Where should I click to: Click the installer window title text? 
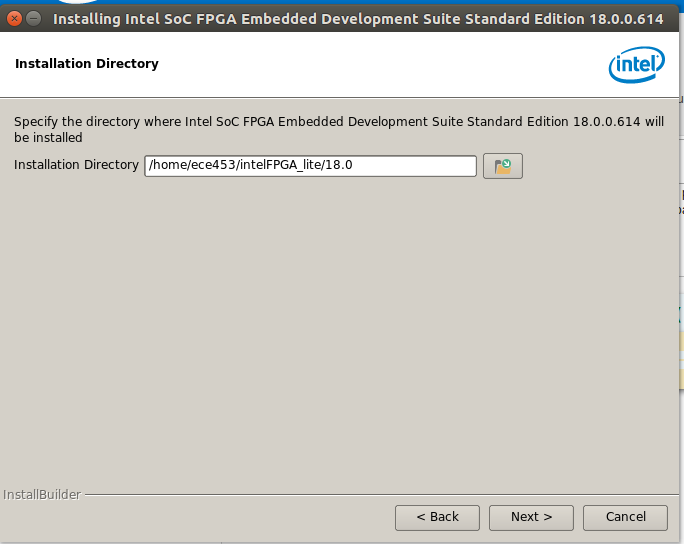300,18
